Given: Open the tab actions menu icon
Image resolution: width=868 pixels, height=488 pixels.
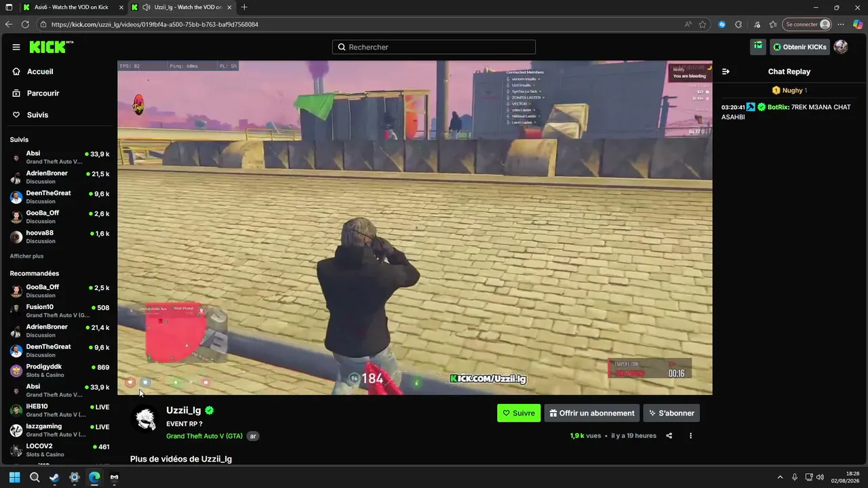Looking at the screenshot, I should click(x=9, y=7).
